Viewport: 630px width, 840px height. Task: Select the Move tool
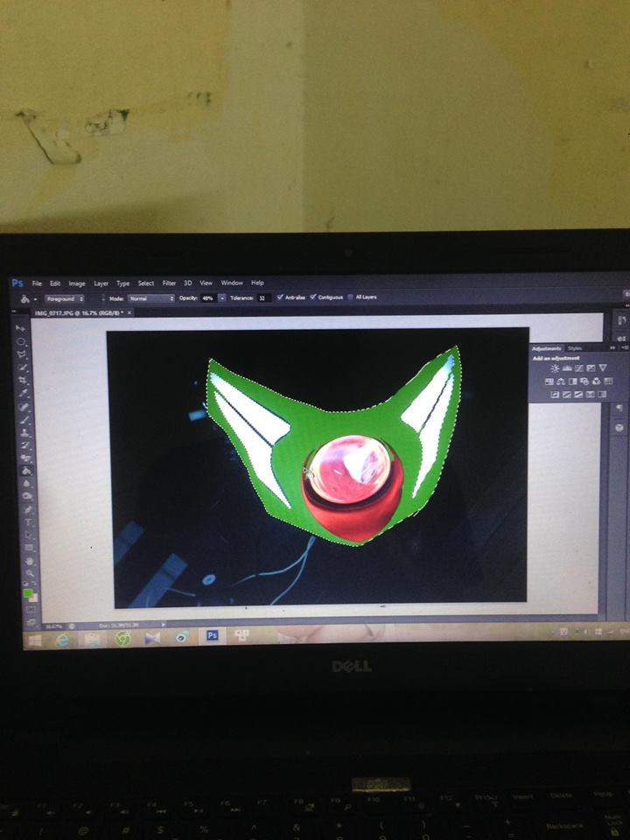(21, 329)
